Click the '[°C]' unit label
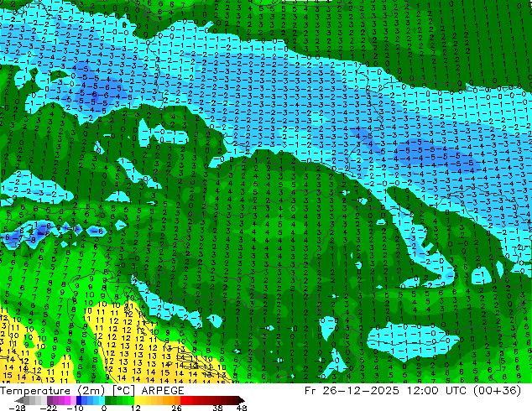The height and width of the screenshot is (411, 532). (123, 391)
